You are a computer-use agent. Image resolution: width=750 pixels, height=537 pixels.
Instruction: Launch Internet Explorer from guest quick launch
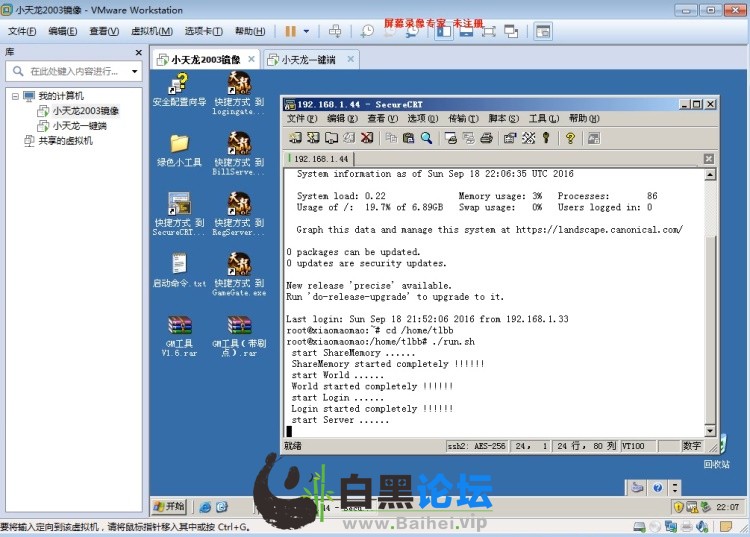point(205,507)
